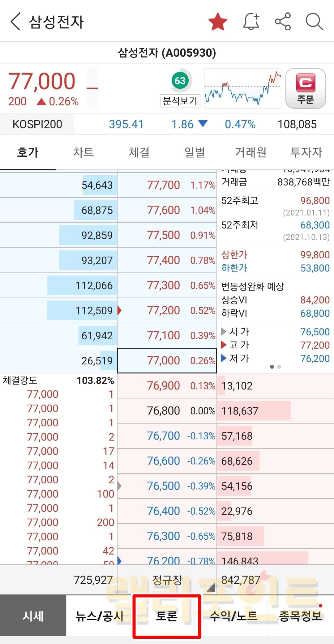
Task: Tap the 63 analysis score badge
Action: pyautogui.click(x=180, y=81)
